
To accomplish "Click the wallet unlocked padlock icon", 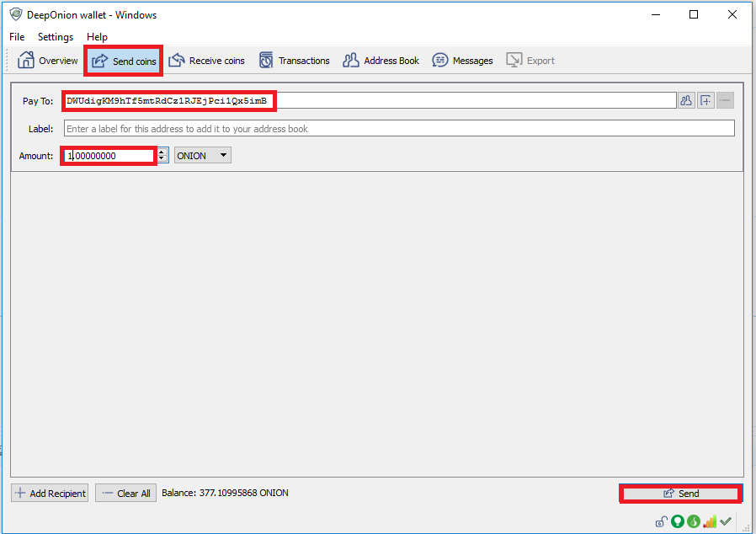I will point(661,521).
